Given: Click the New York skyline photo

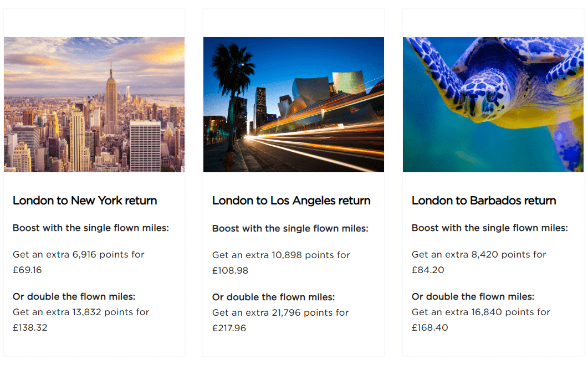Looking at the screenshot, I should [94, 105].
